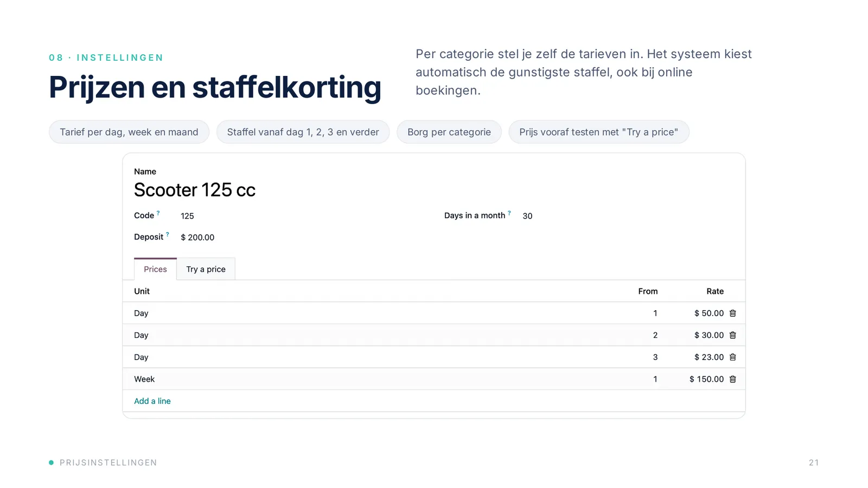Edit the Deposit value $ 200.00
Screen dimensions: 868x488
tap(197, 237)
